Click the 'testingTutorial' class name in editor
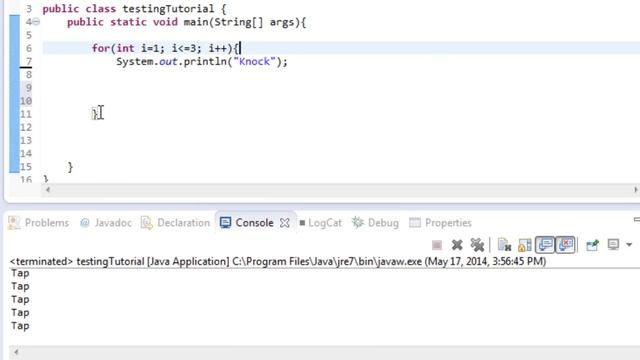Viewport: 640px width, 360px height. 168,9
